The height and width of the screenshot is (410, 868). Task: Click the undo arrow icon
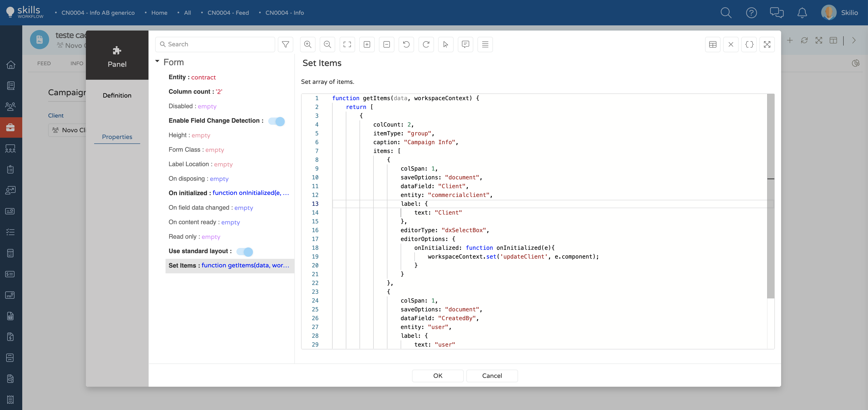pyautogui.click(x=406, y=44)
